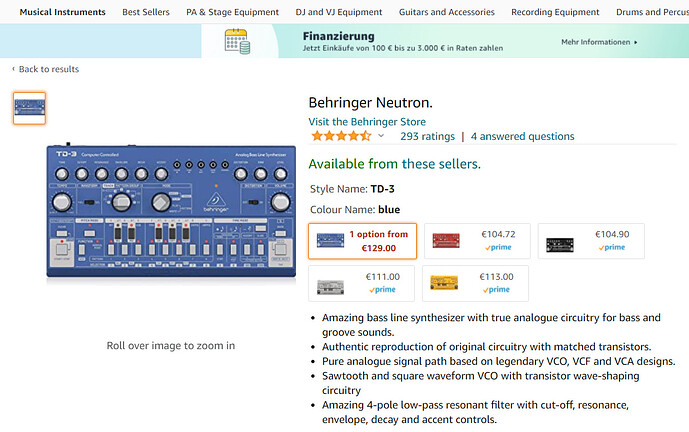The width and height of the screenshot is (689, 432).
Task: Choose the red synthesizer at €104.72
Action: click(x=476, y=241)
